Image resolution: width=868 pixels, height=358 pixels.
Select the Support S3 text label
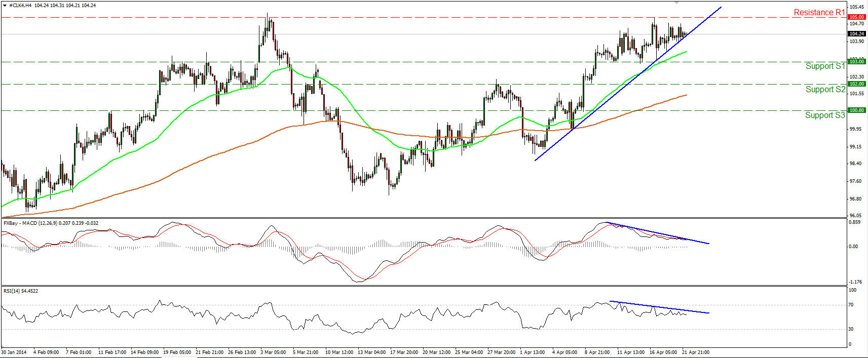(825, 115)
